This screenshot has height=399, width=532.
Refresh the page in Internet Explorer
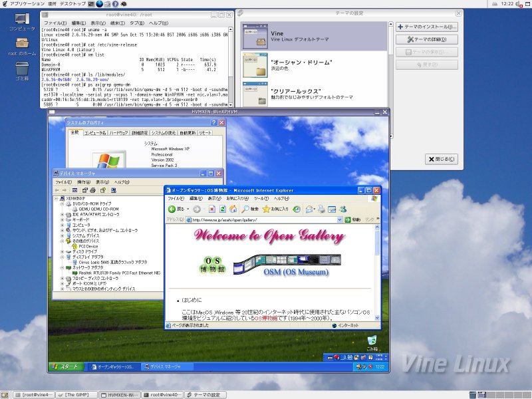coord(223,209)
